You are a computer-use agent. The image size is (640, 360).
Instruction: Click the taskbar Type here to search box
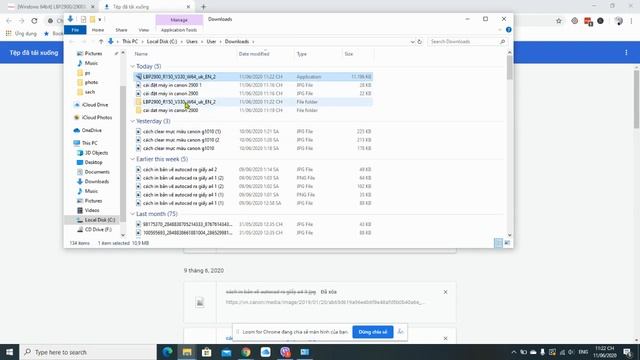tap(88, 352)
